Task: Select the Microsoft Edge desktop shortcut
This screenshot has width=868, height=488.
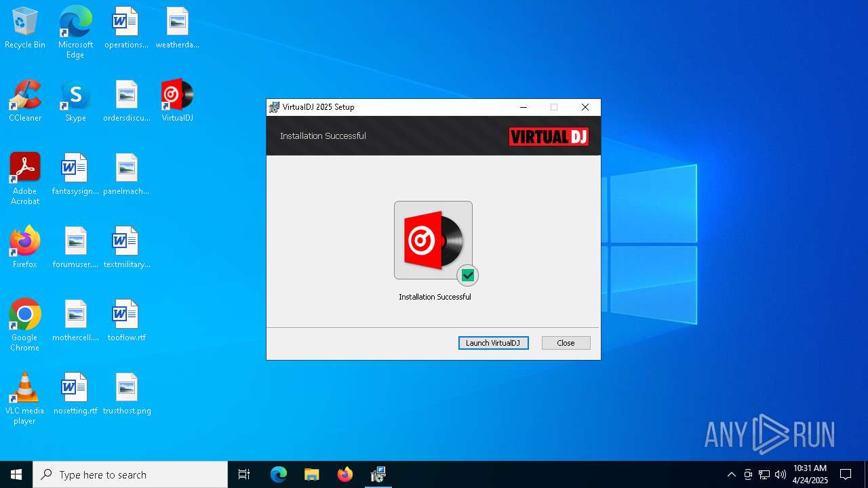Action: pos(75,33)
